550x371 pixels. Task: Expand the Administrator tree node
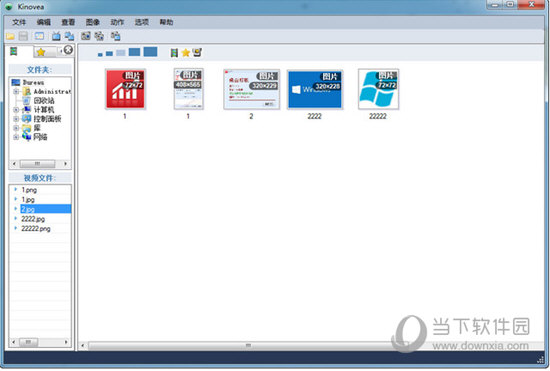16,92
